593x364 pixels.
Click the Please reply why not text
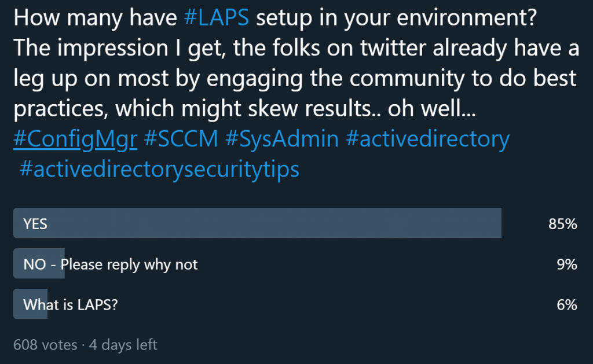pos(130,264)
